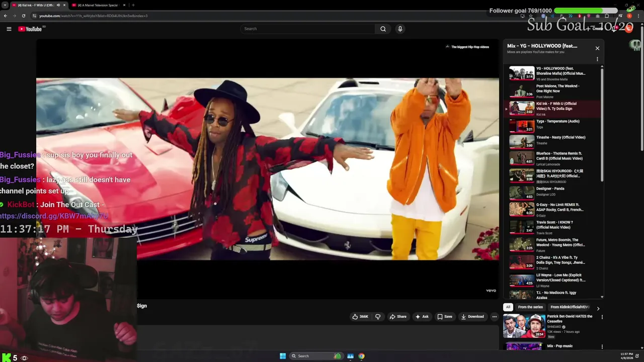Image resolution: width=644 pixels, height=362 pixels.
Task: Open the YouTube account avatar
Action: (x=629, y=29)
